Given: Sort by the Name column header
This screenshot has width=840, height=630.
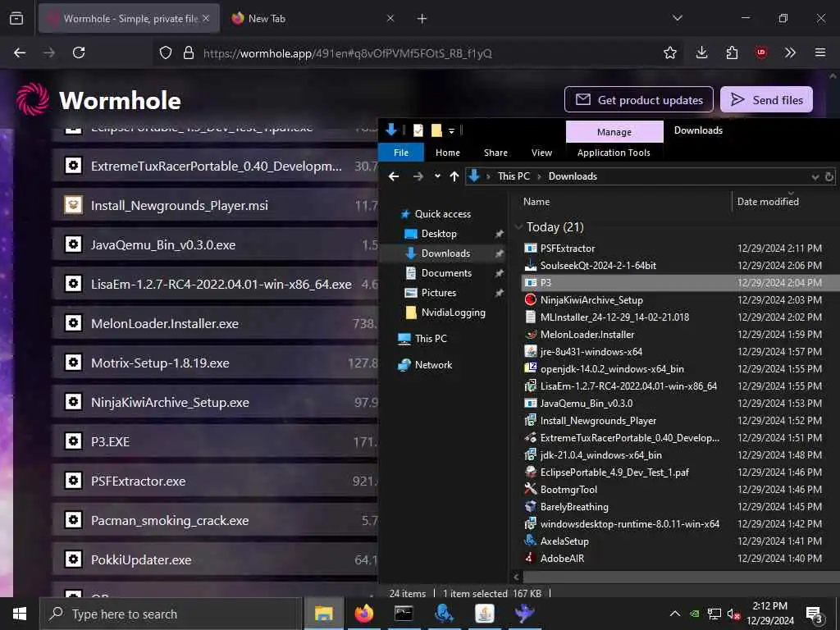Looking at the screenshot, I should pos(536,202).
